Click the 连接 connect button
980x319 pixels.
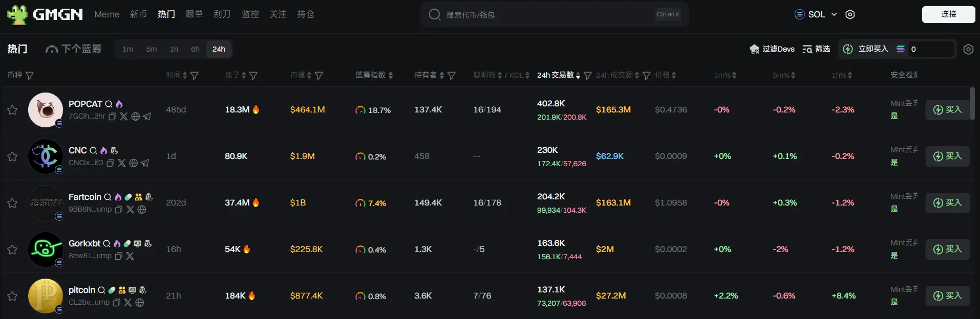tap(948, 14)
